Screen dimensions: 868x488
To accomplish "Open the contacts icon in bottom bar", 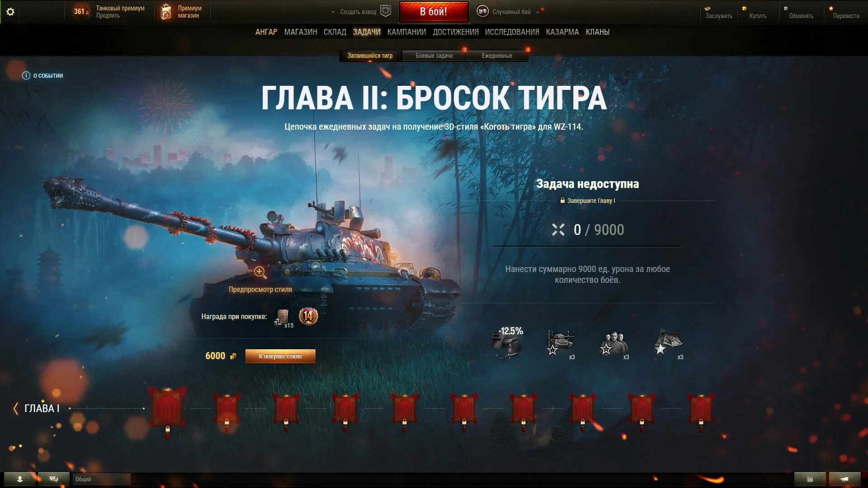I will coord(19,479).
